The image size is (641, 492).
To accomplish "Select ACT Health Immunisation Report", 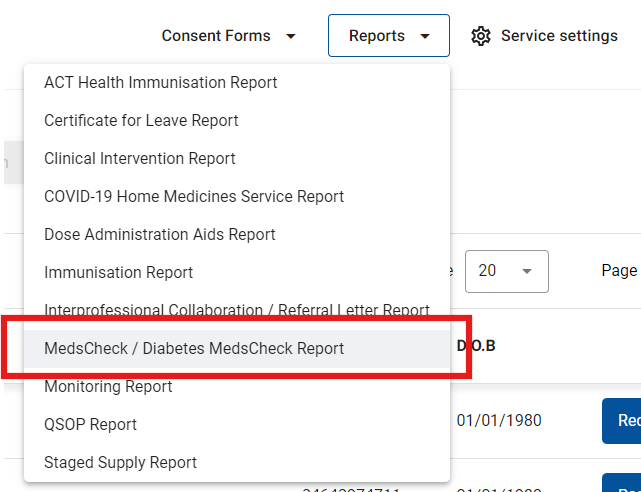I will click(x=237, y=83).
